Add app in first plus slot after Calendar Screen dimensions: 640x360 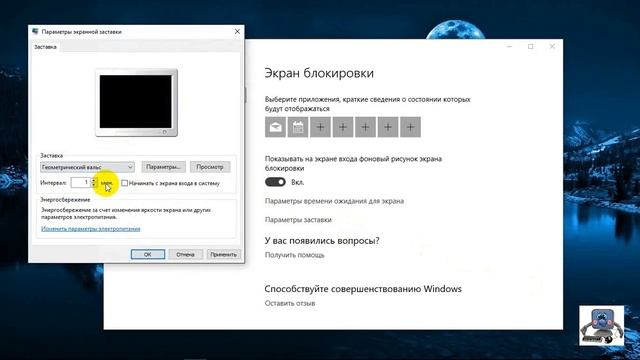coord(320,127)
